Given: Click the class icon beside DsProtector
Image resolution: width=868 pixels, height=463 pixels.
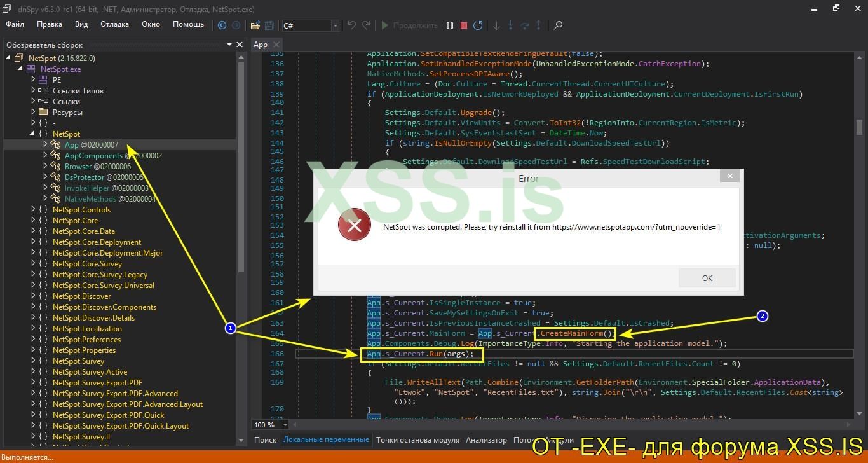Looking at the screenshot, I should (56, 177).
